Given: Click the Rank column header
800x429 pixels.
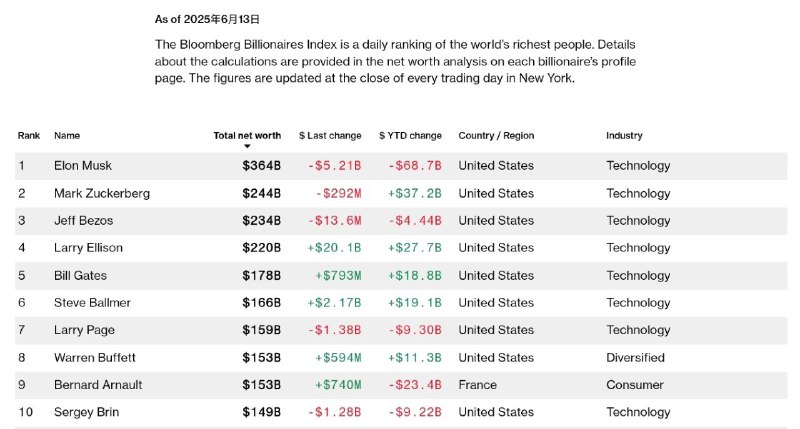Looking at the screenshot, I should [x=29, y=136].
